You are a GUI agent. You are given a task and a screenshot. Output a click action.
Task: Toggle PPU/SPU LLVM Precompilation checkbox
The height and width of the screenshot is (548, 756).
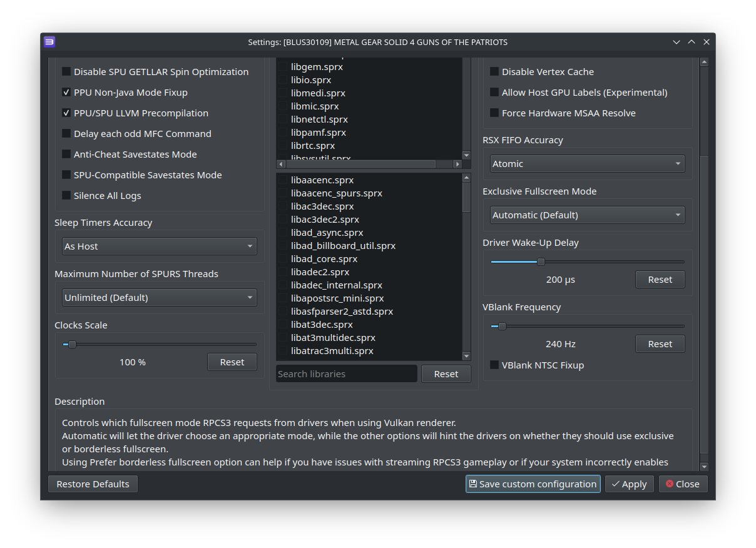tap(66, 113)
